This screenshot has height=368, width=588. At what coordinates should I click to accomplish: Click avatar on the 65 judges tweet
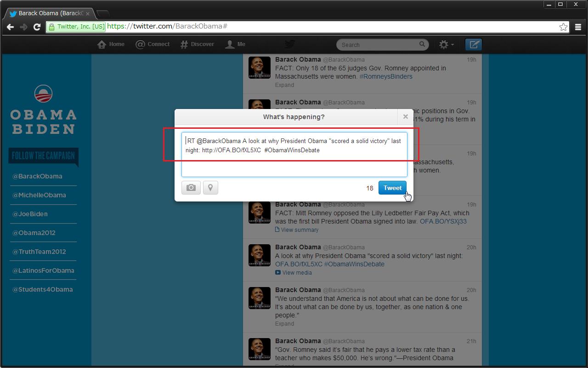click(260, 68)
